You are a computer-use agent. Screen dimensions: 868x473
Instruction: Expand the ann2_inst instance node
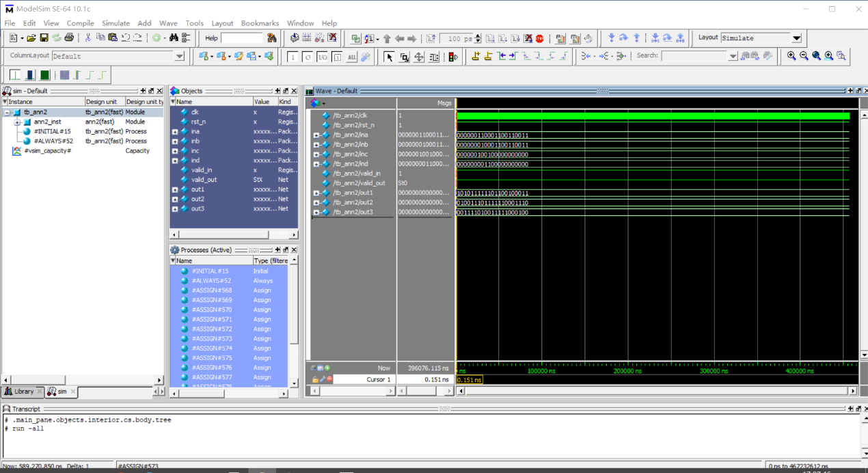click(x=17, y=122)
